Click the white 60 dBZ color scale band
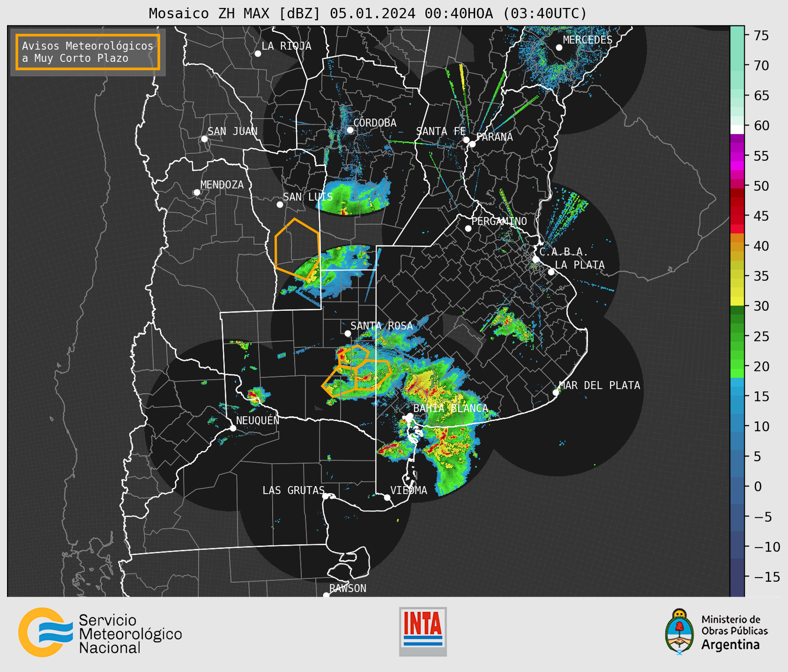 (737, 129)
